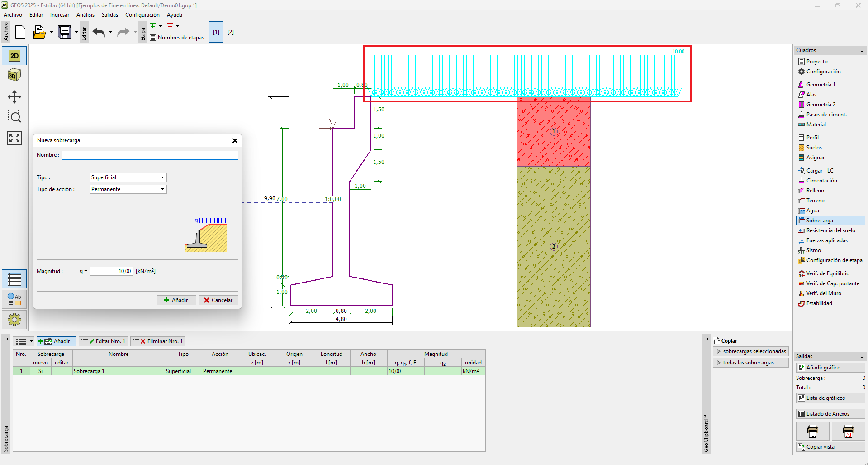Focus the Nombre input field

click(x=150, y=155)
